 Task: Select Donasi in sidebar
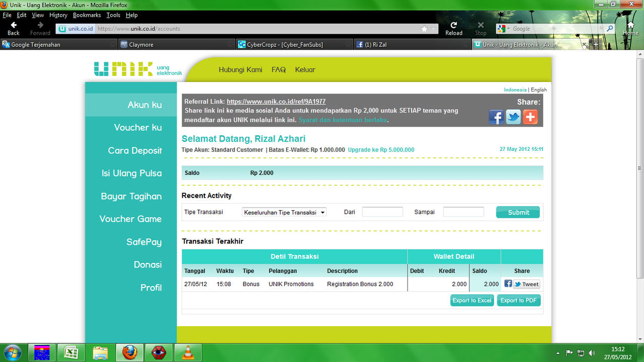tap(148, 265)
